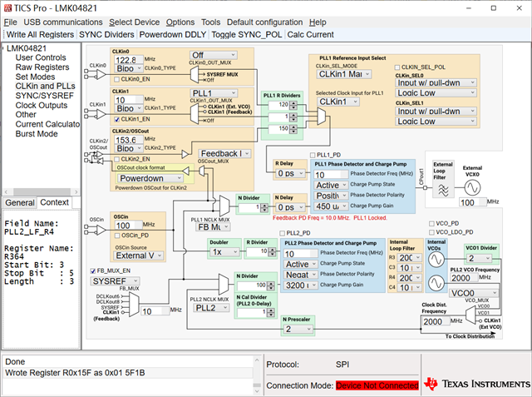Check the PLL2_PD checkbox
Image resolution: width=532 pixels, height=397 pixels.
[x=282, y=233]
